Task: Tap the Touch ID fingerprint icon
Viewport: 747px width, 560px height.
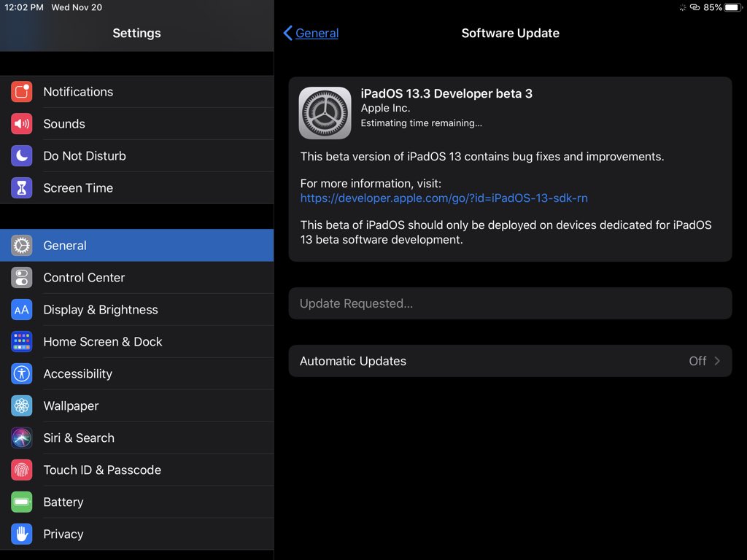Action: pos(22,470)
